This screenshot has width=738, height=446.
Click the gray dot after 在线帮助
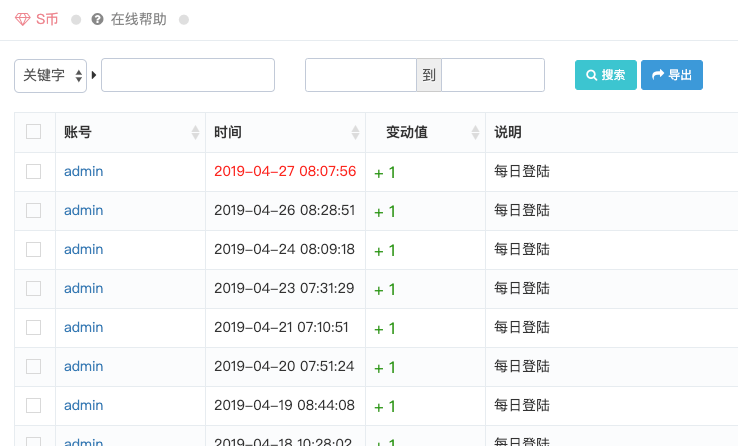184,20
